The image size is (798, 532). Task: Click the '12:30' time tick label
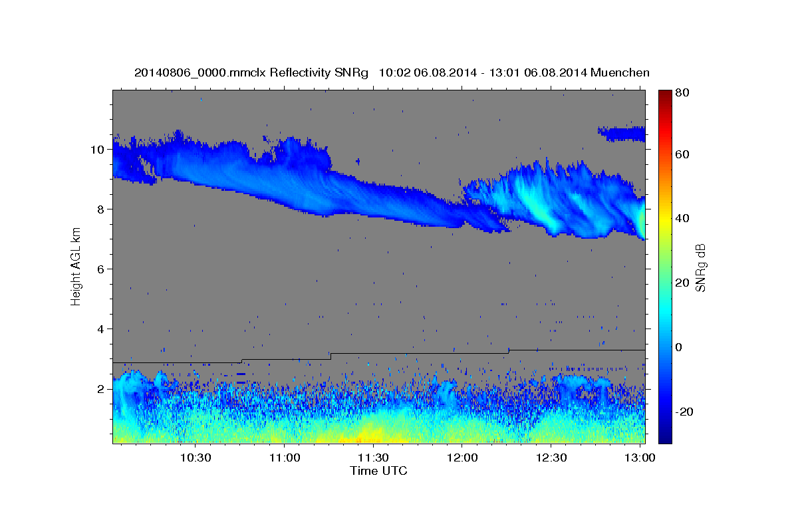click(x=551, y=458)
